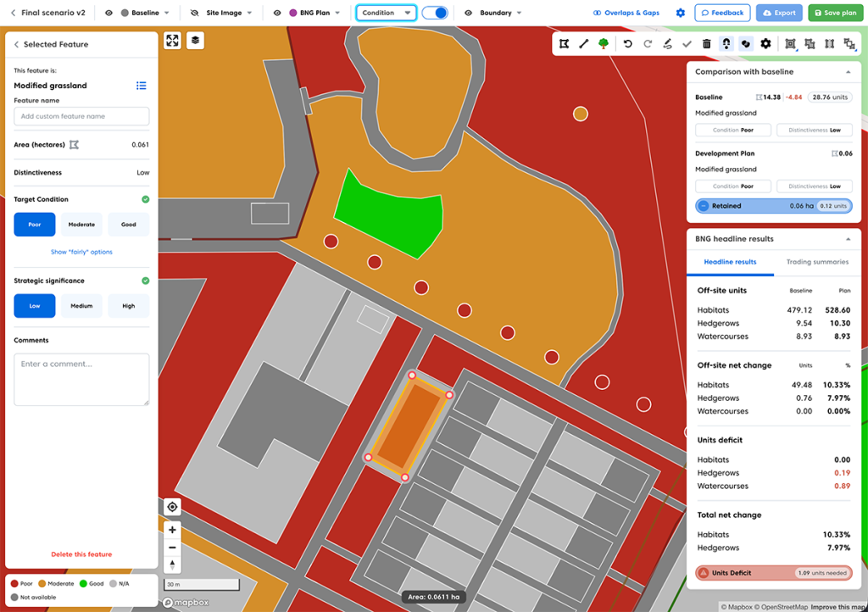Select the polygon drawing tool
Screen dimensions: 868x612
(563, 43)
